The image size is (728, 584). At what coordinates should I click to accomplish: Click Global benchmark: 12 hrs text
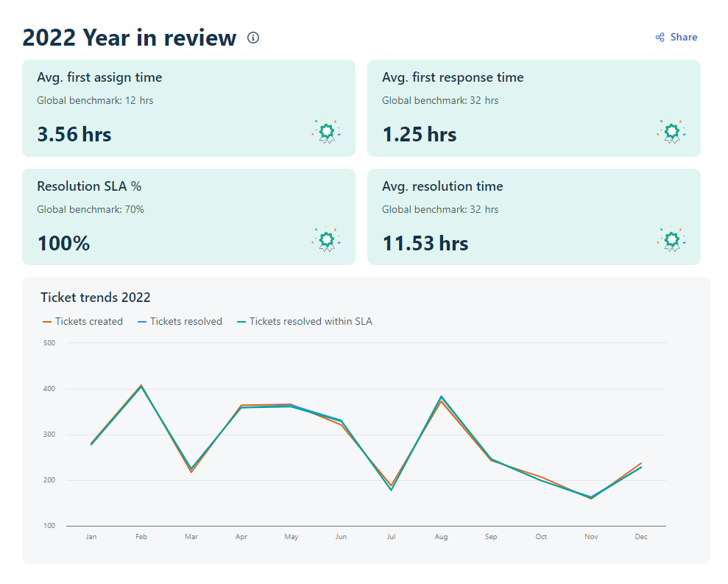[95, 100]
